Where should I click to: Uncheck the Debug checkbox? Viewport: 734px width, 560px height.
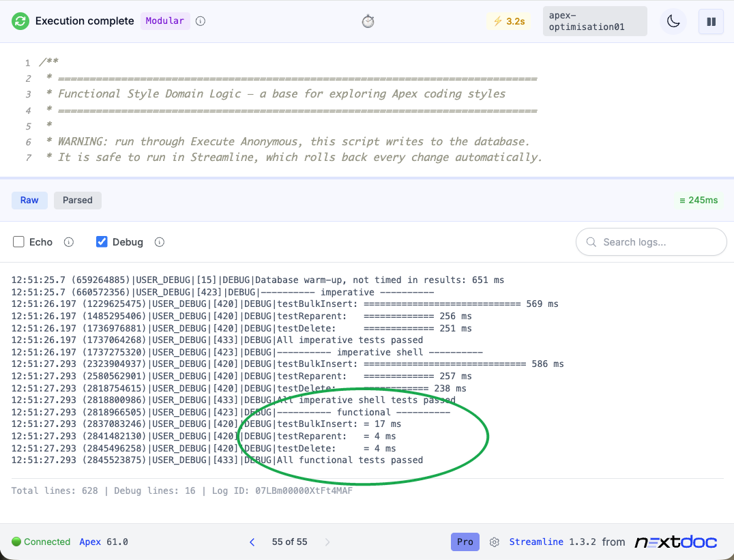[102, 241]
